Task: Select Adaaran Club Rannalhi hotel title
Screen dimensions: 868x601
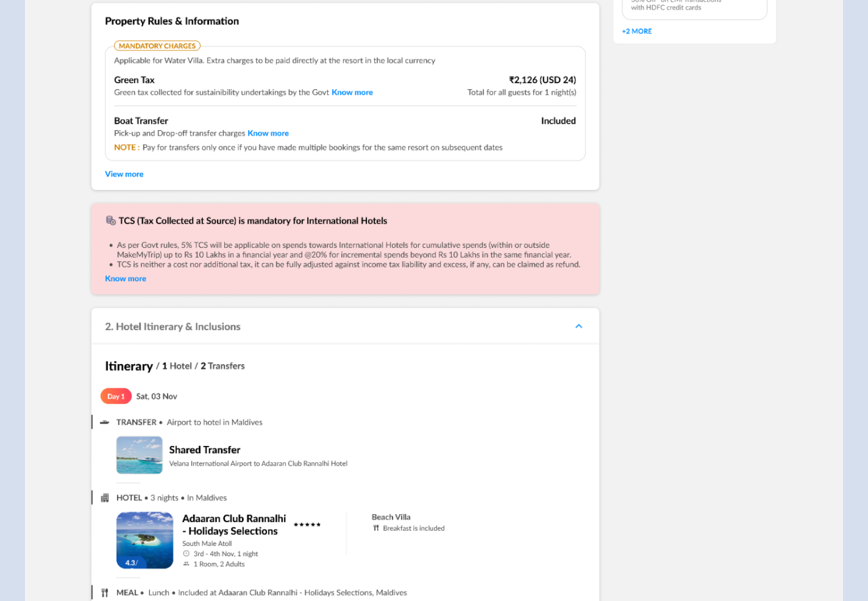Action: coord(234,525)
